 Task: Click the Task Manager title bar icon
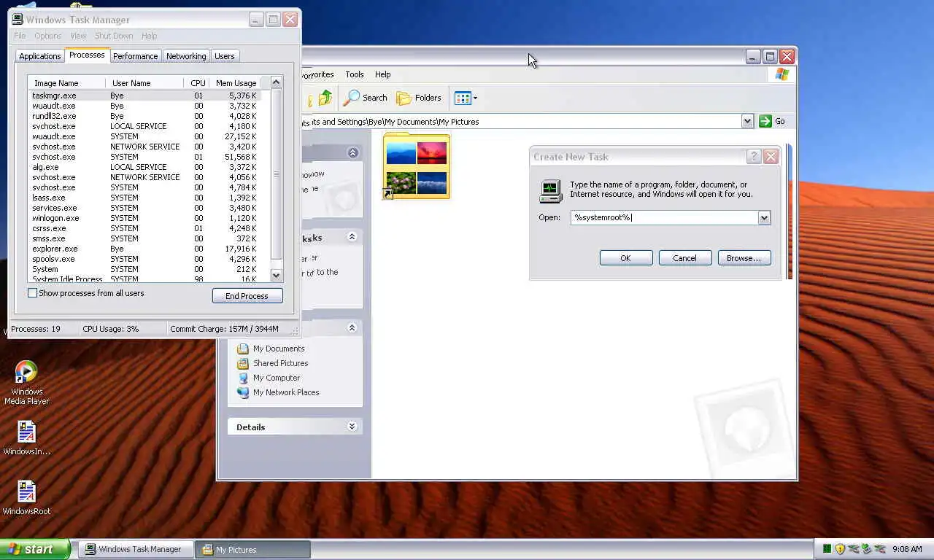18,20
